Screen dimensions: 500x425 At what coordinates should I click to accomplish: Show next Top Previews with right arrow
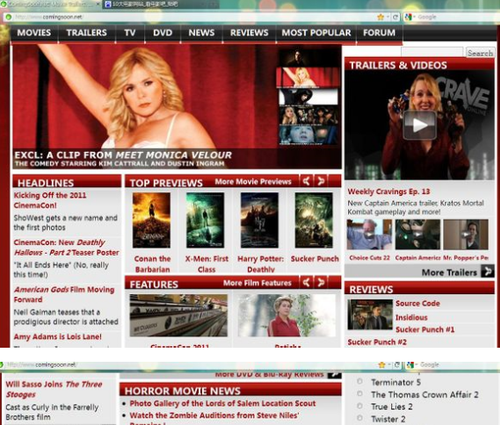coord(321,181)
